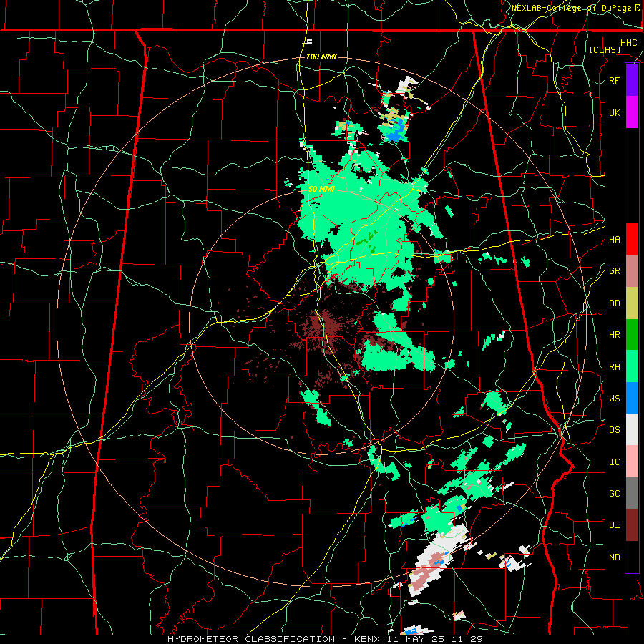Click the blue WS legend swatch
Screen dimensions: 644x644
632,398
